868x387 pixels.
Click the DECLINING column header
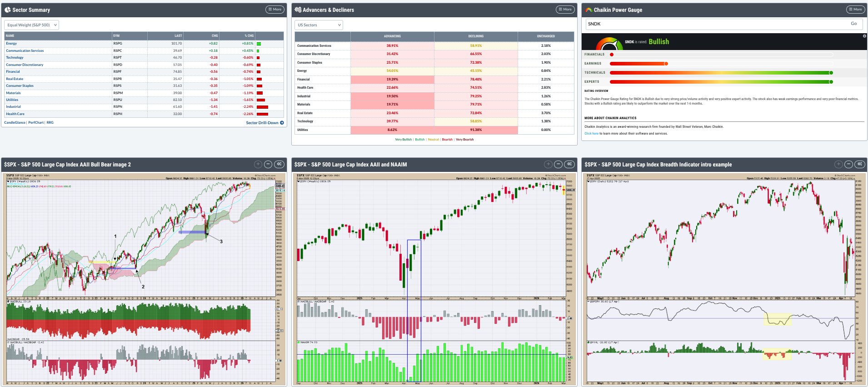(476, 36)
